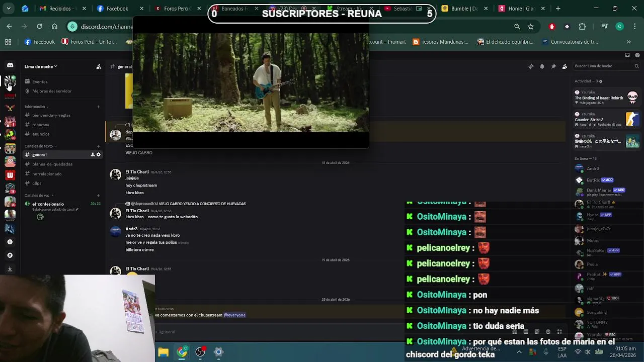Switch to the Bumble browser tab
Viewport: 644px width, 362px height.
pyautogui.click(x=465, y=9)
